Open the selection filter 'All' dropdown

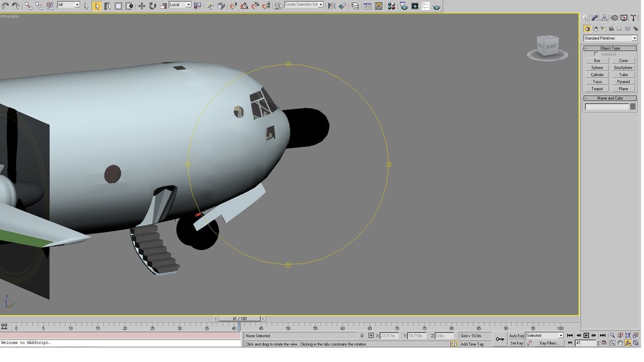point(69,5)
